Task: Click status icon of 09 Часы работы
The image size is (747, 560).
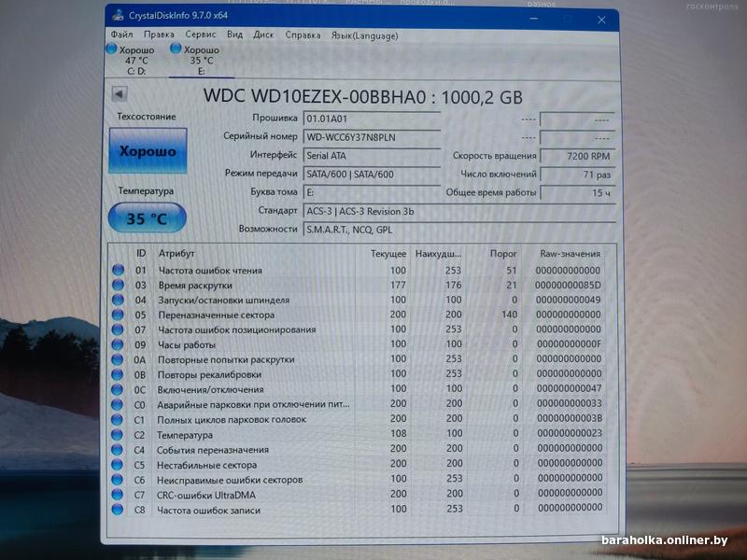Action: [118, 344]
